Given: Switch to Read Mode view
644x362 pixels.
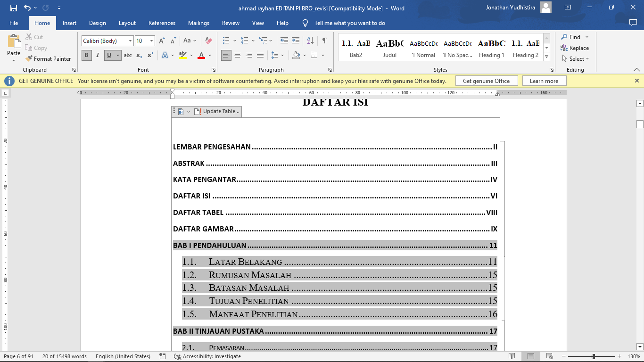Looking at the screenshot, I should point(512,356).
